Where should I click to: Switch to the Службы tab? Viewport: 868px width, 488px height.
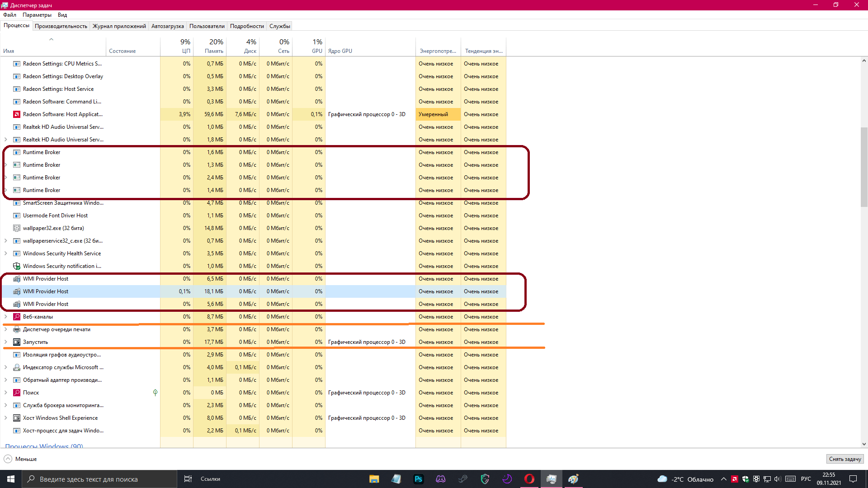point(280,26)
